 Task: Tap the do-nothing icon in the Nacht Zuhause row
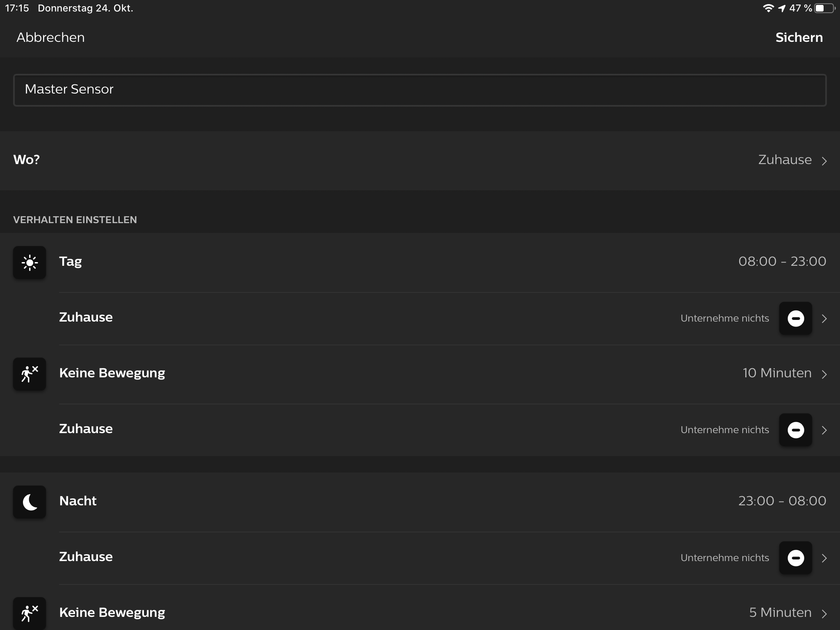click(796, 558)
